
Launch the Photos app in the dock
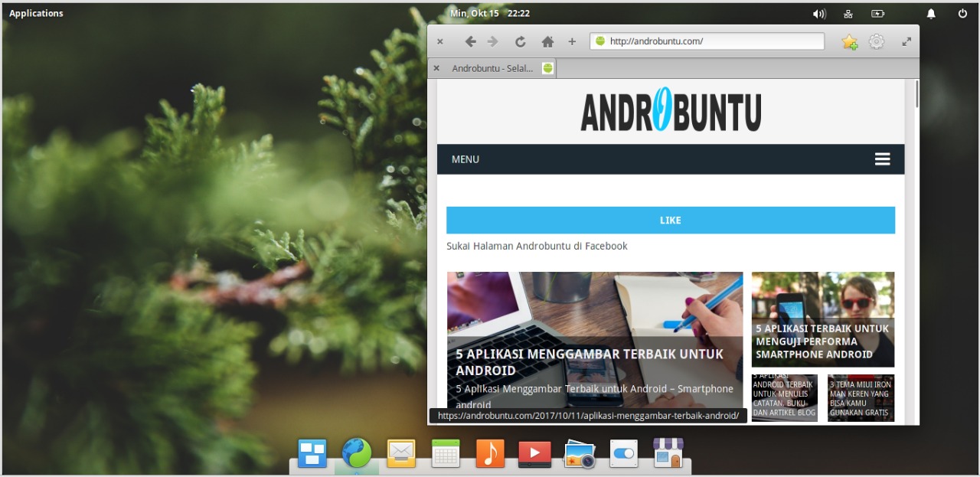pyautogui.click(x=578, y=453)
